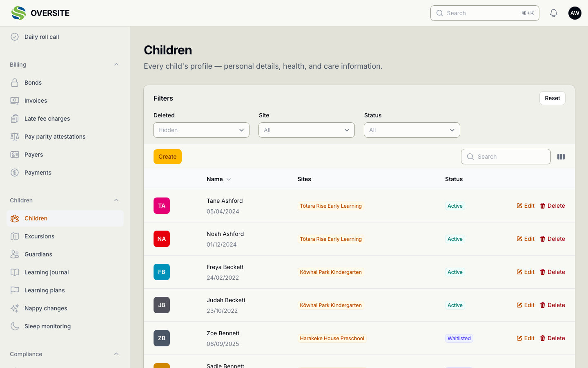Screen dimensions: 588x368
Task: Sort table by Name column
Action: coord(219,179)
